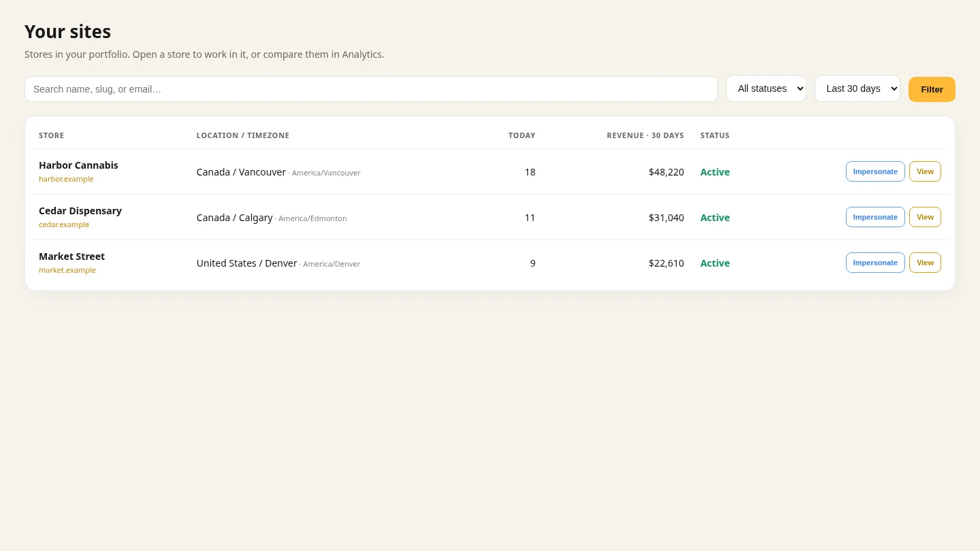
Task: Click the Active status for Market Street
Action: coord(715,263)
